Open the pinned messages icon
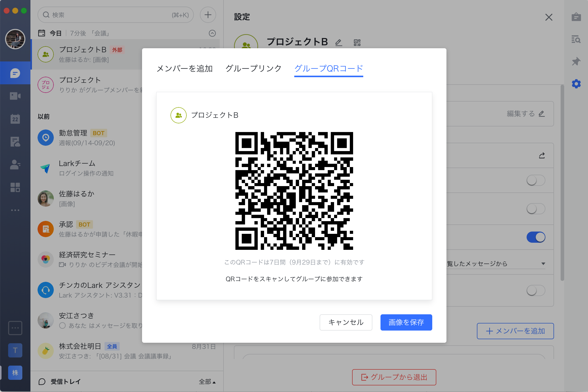588x392 pixels. tap(576, 61)
